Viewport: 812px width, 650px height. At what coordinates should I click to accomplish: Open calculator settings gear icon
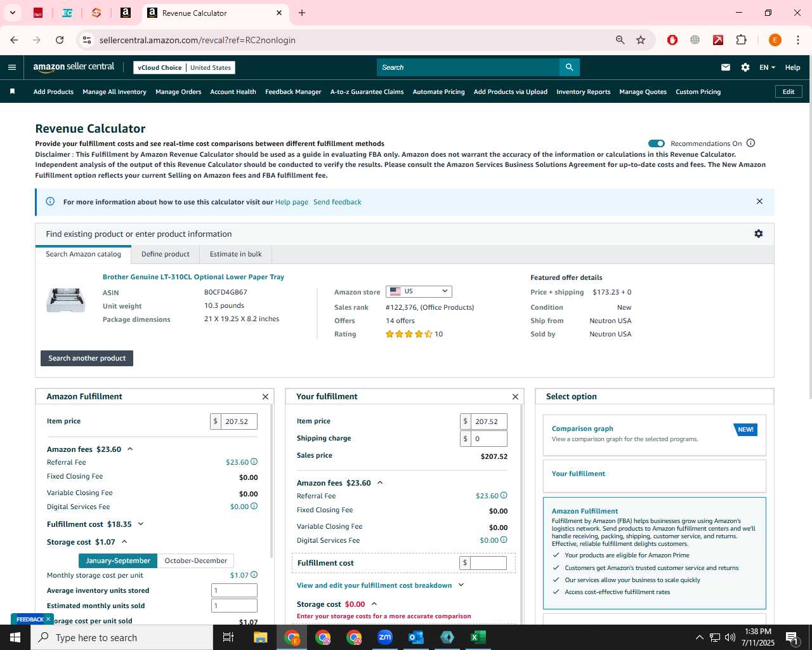coord(759,234)
